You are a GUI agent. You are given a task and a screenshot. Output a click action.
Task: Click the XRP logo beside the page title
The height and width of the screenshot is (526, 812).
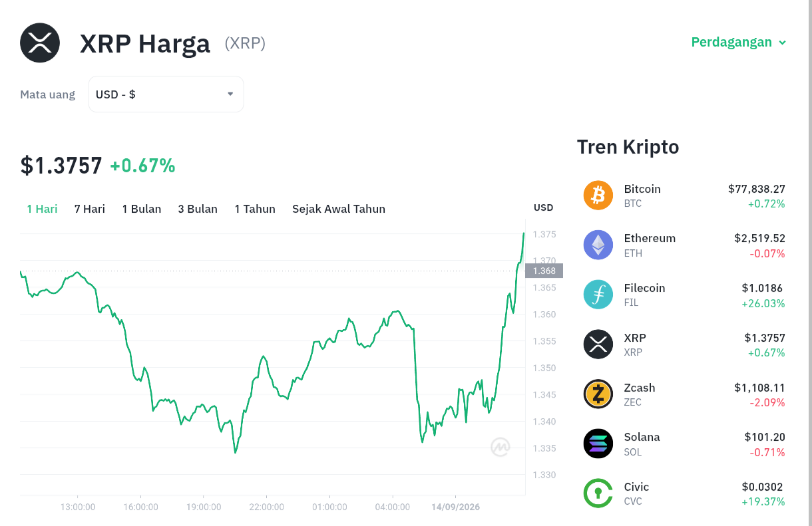40,43
